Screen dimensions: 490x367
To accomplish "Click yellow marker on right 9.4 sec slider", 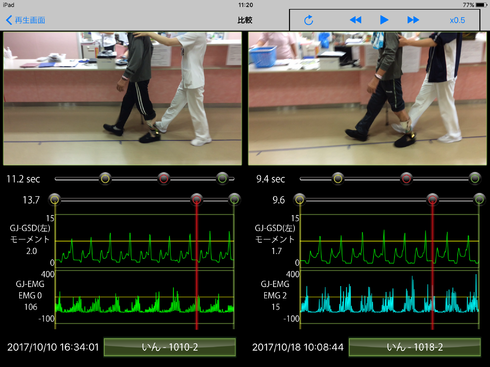I will [x=338, y=179].
